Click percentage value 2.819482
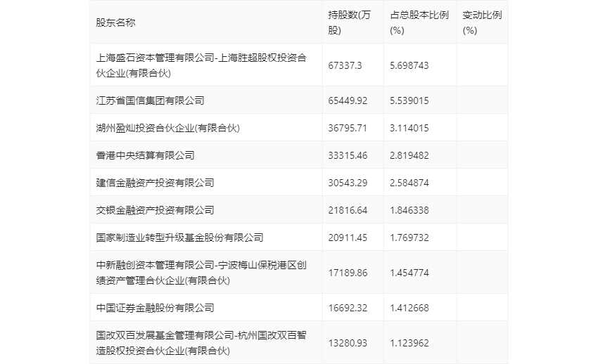 tap(409, 155)
